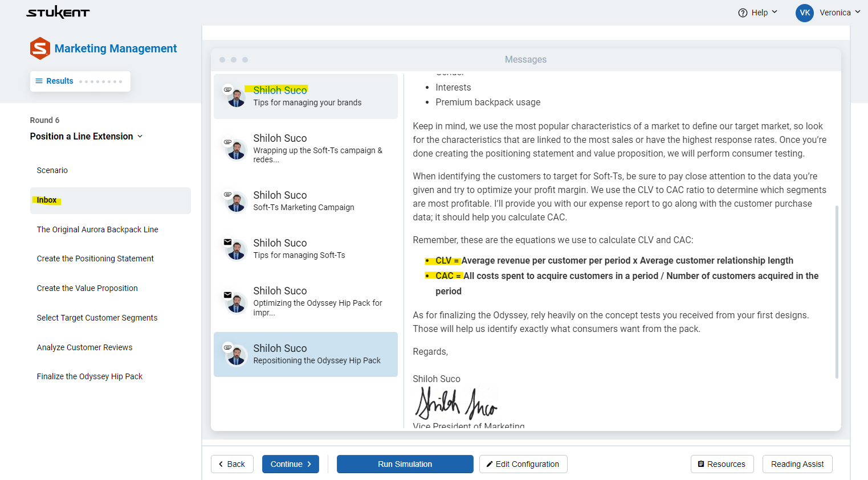Click Edit Configuration button

tap(523, 464)
